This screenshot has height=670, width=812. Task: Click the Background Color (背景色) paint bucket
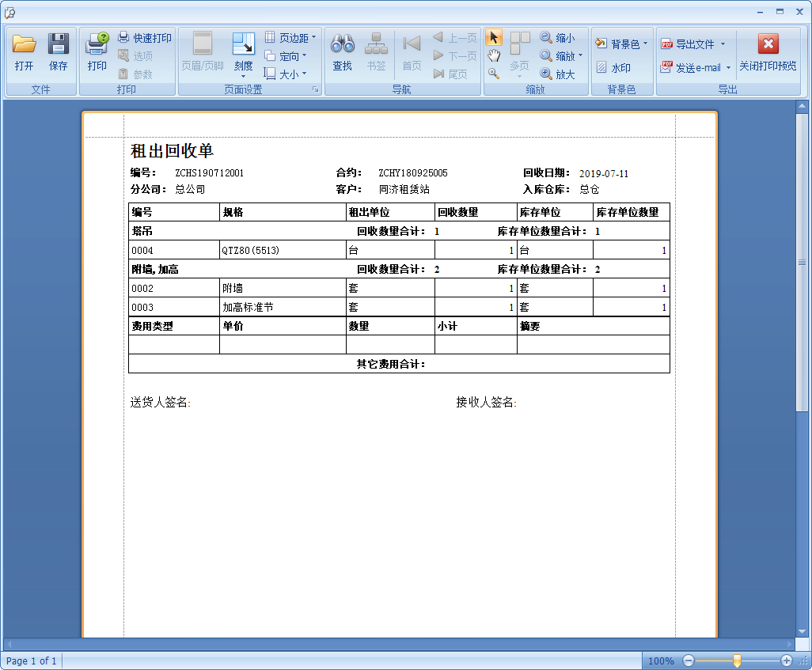[601, 44]
